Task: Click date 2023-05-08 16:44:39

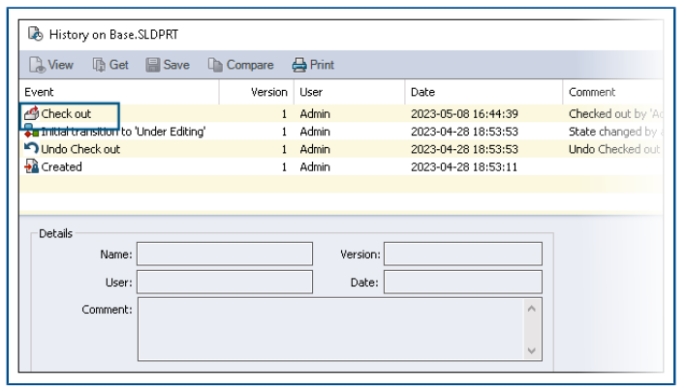Action: click(465, 114)
